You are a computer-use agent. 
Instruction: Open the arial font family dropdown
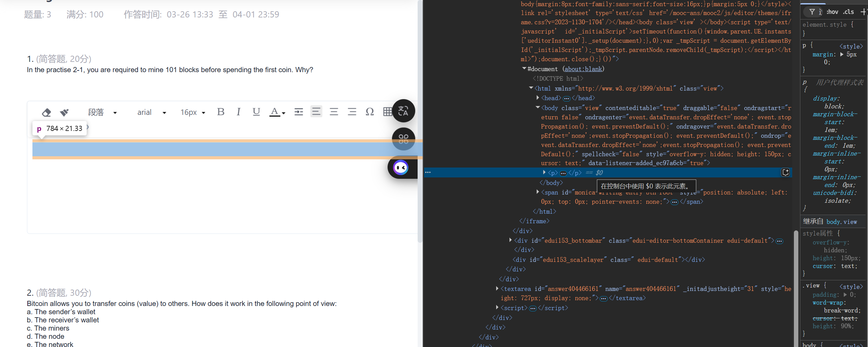151,112
